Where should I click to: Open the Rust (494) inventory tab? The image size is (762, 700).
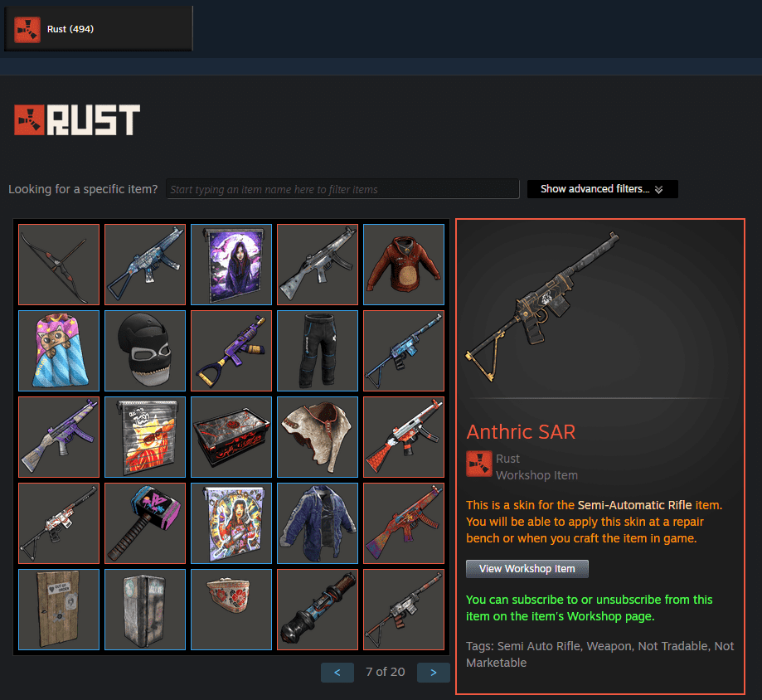(99, 29)
